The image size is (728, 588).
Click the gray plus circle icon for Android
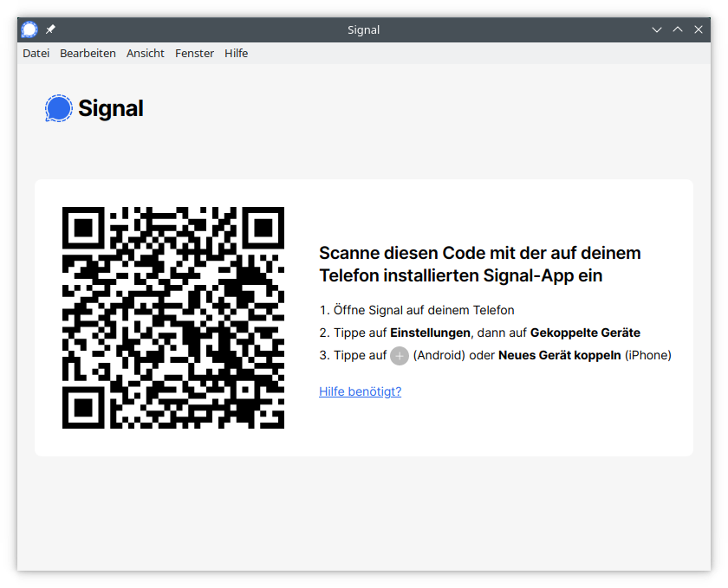coord(399,356)
